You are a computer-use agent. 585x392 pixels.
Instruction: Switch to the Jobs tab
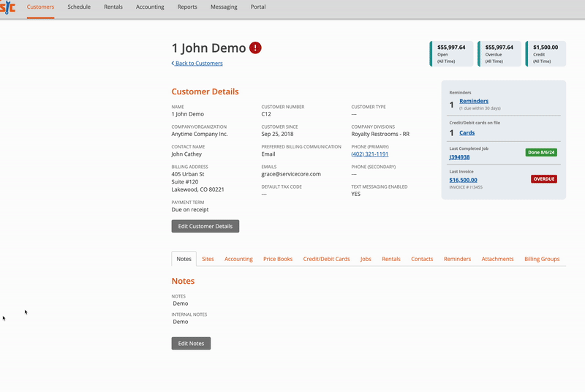click(366, 259)
